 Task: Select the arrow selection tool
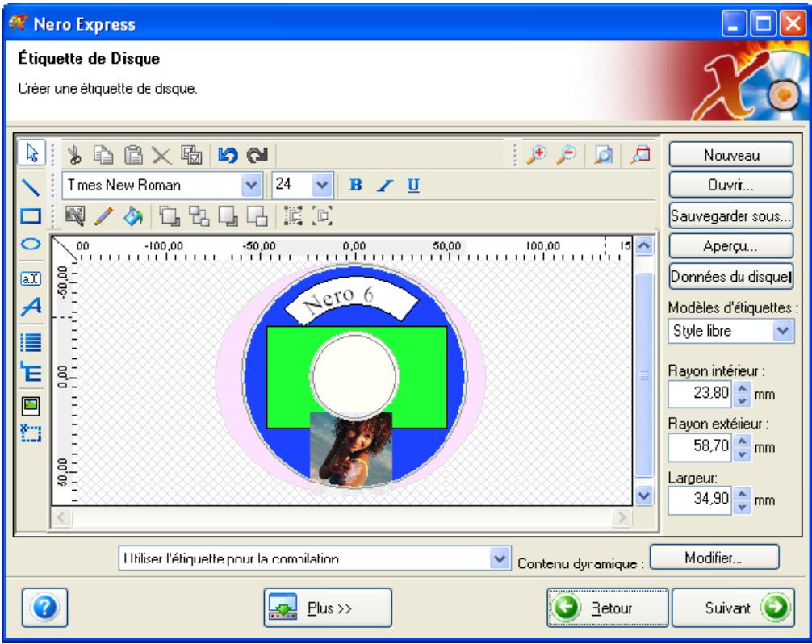31,153
